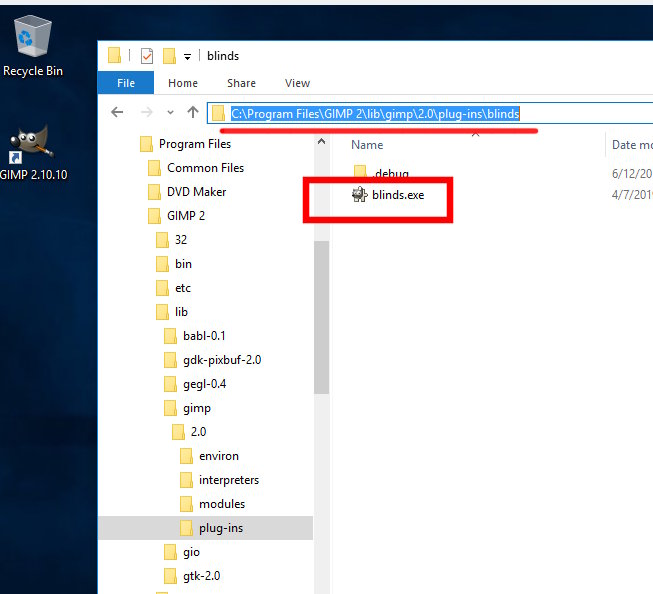
Task: Select Program Files in the tree
Action: pos(185,144)
